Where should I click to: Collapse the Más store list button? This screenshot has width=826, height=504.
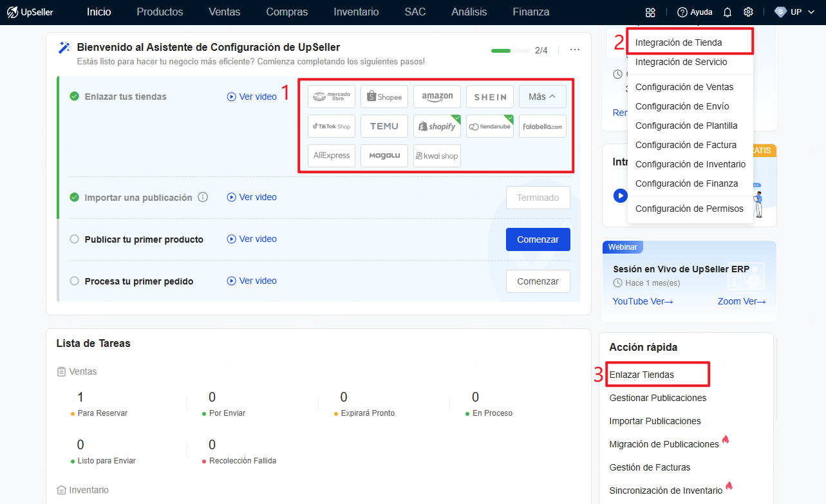[x=543, y=97]
